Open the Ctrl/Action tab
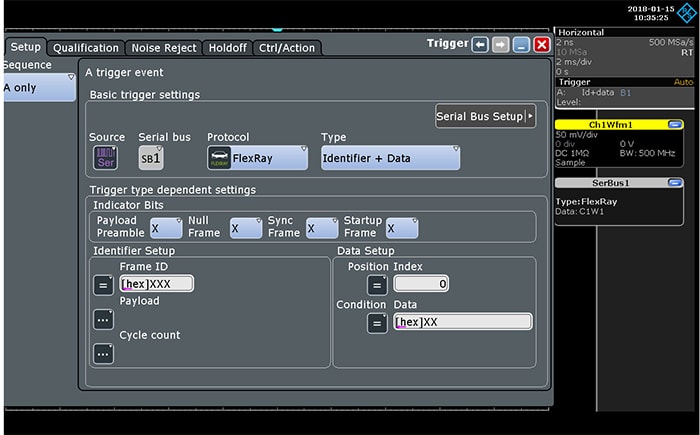This screenshot has height=435, width=700. pyautogui.click(x=287, y=48)
